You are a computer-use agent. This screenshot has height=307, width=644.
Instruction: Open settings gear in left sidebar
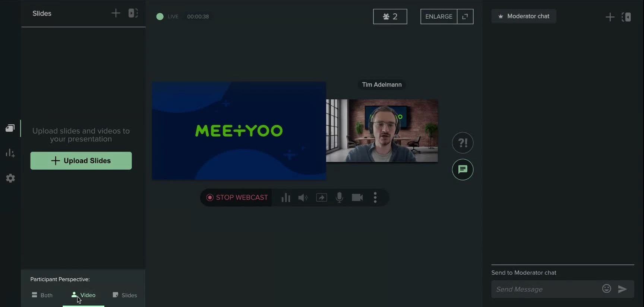coord(10,178)
